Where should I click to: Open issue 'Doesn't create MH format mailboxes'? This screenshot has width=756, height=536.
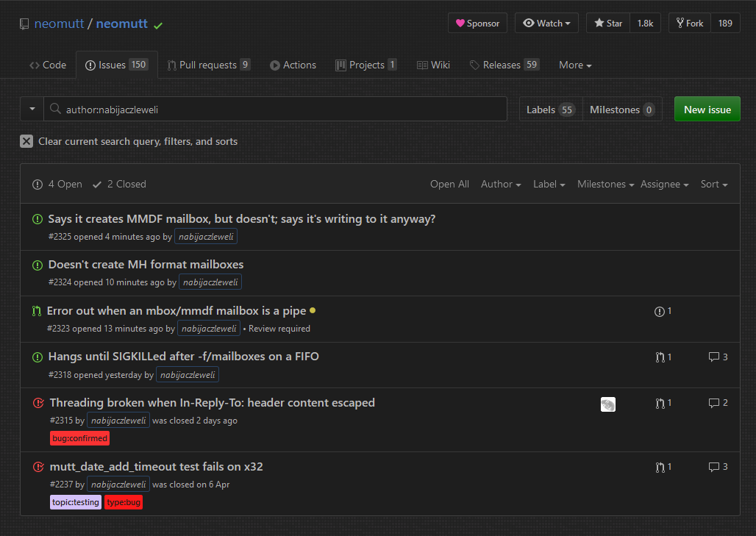pos(146,265)
